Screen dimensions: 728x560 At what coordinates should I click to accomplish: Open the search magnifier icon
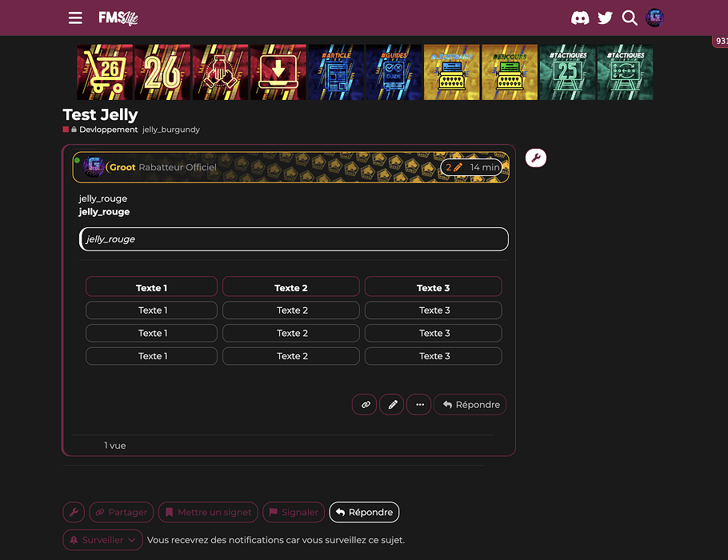630,18
